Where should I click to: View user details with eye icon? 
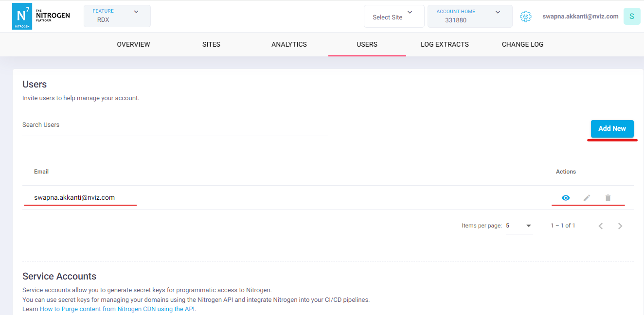pos(565,198)
